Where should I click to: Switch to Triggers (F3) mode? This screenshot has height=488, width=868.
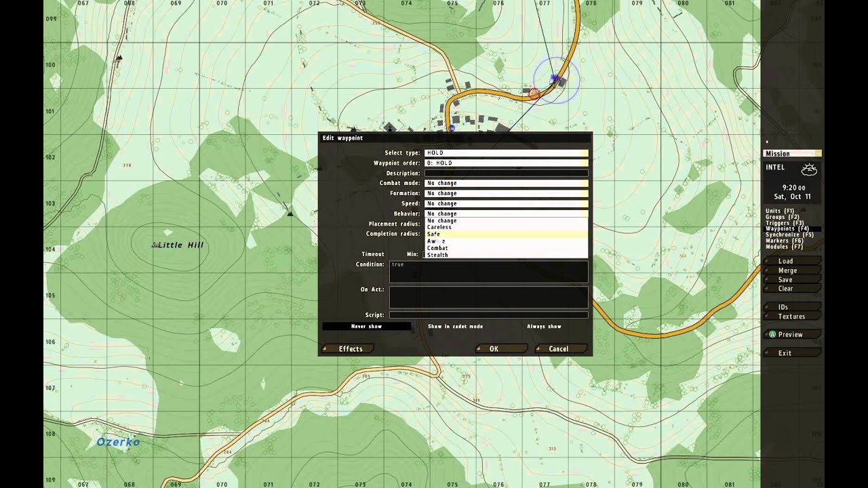click(785, 223)
